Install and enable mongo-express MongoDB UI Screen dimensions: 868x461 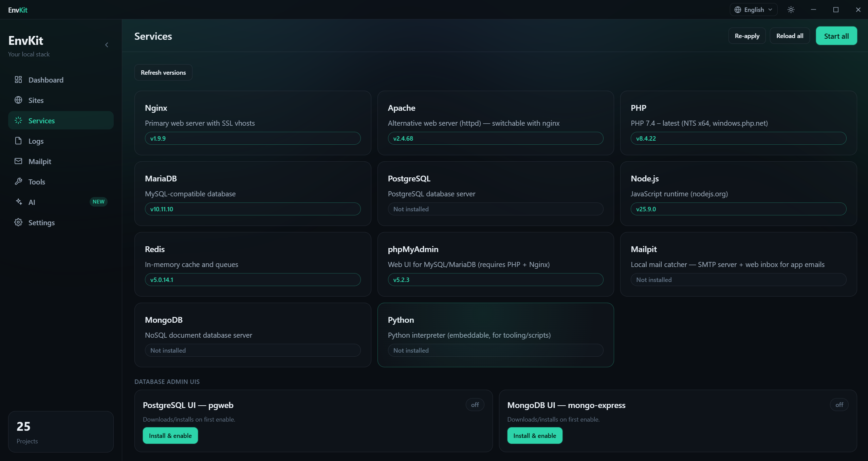pos(535,436)
